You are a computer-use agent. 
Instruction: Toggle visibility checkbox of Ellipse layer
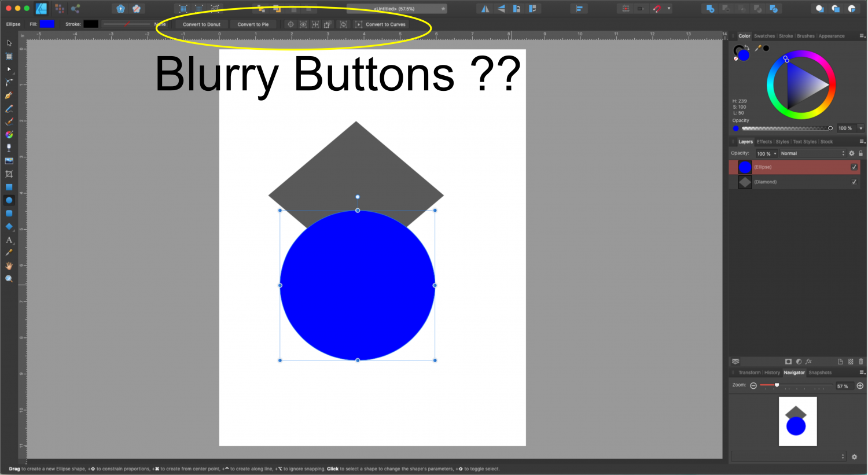pos(854,167)
